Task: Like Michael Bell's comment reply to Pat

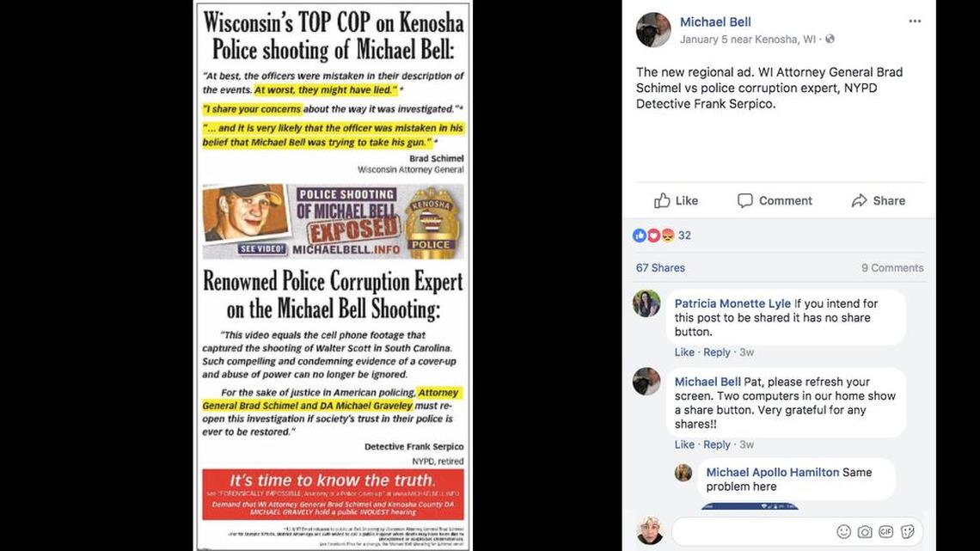Action: [683, 444]
